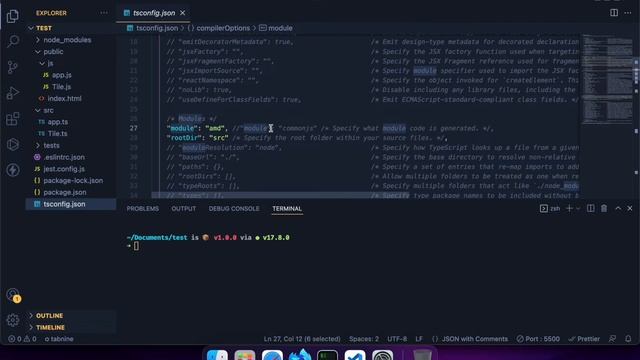Open editor more actions menu

point(628,13)
